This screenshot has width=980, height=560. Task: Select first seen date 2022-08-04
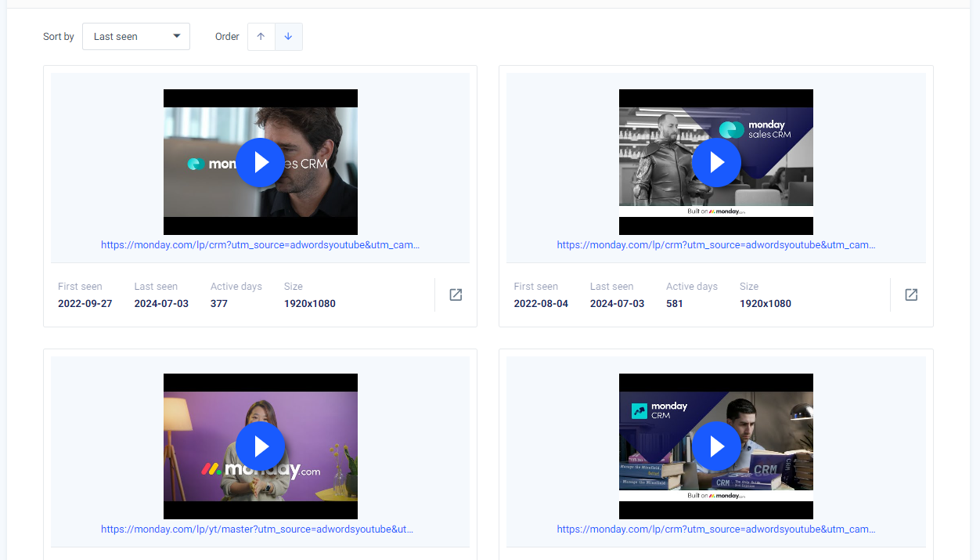[541, 304]
